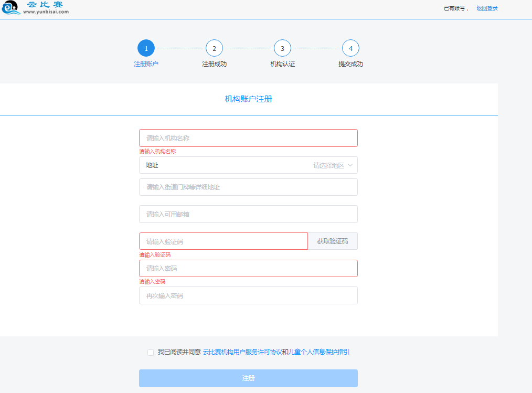Focus the 请输入密码 password field
The width and height of the screenshot is (532, 393).
[248, 269]
